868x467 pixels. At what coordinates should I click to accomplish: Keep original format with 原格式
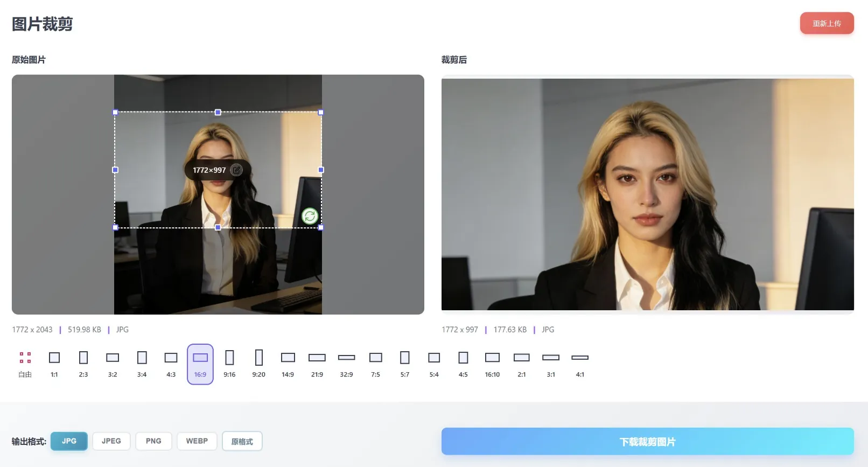tap(242, 441)
